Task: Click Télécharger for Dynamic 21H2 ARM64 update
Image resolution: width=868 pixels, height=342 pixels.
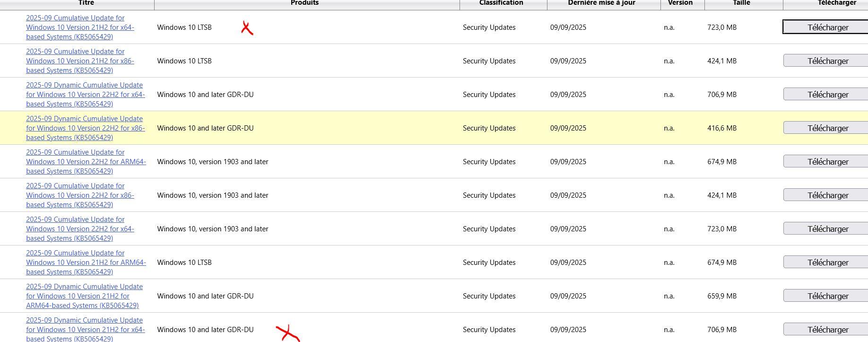Action: coord(825,296)
